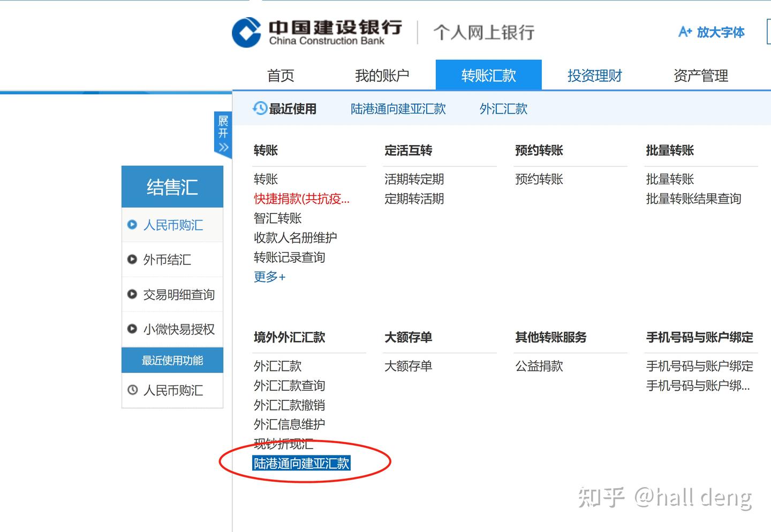Expand more transfer options via 更多+
The width and height of the screenshot is (771, 532).
(269, 277)
